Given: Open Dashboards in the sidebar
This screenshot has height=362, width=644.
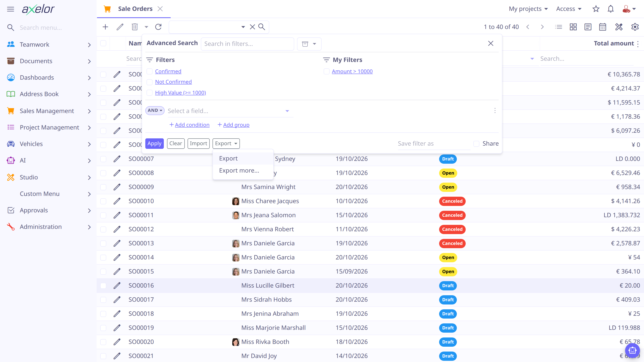Looking at the screenshot, I should point(48,77).
